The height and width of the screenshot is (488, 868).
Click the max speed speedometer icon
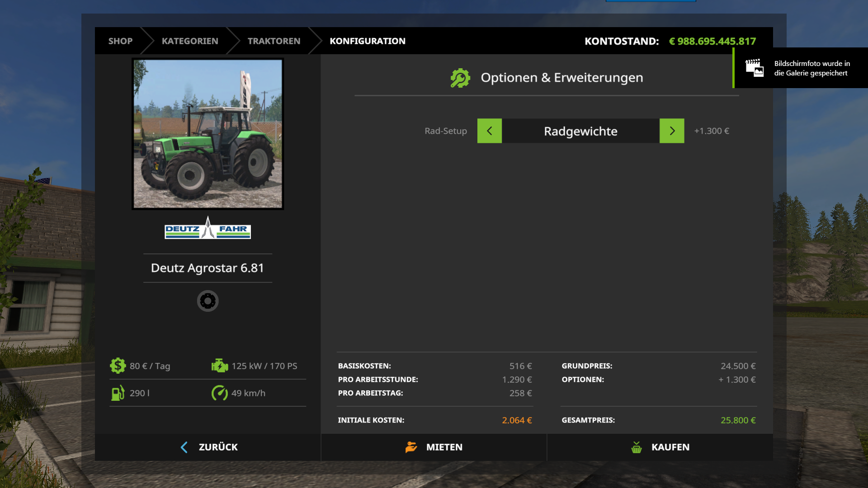[220, 393]
